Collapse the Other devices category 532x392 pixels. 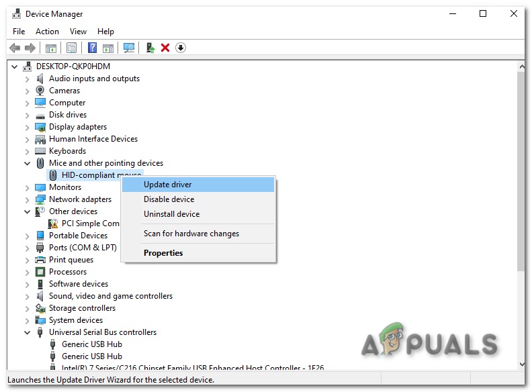(x=27, y=211)
